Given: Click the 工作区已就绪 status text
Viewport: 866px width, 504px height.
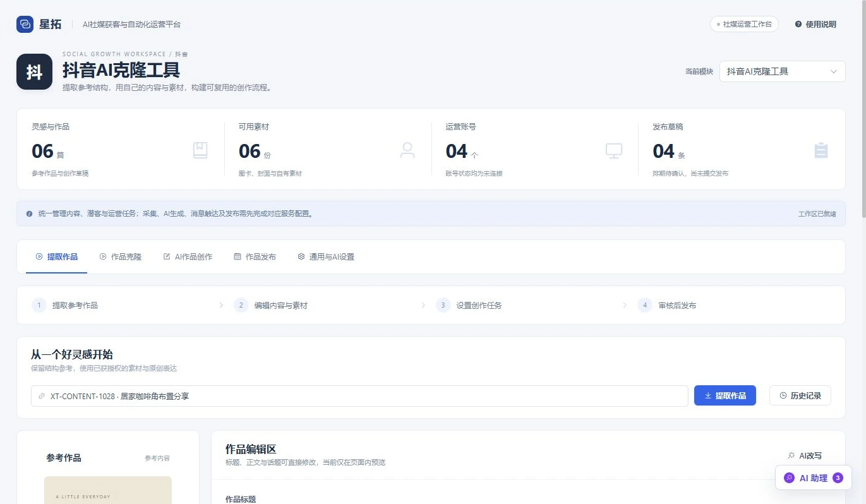Looking at the screenshot, I should (x=817, y=214).
